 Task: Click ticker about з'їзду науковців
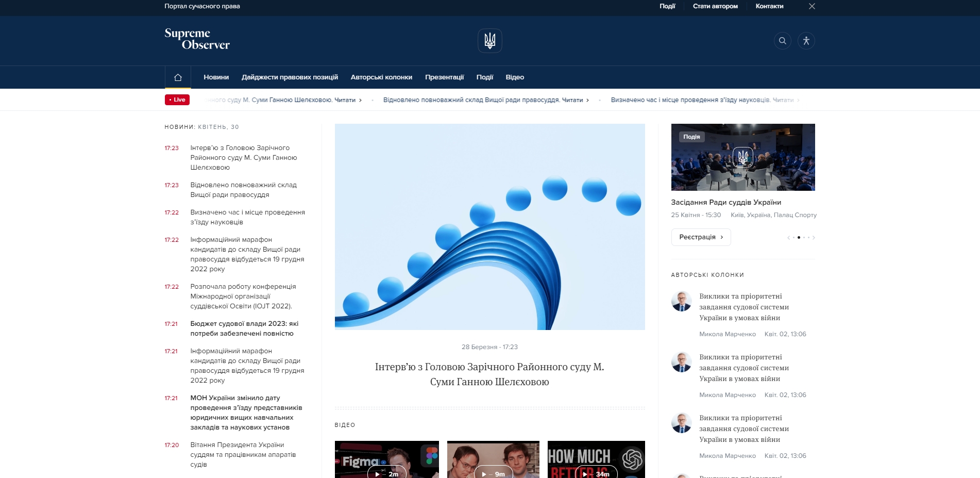click(705, 100)
